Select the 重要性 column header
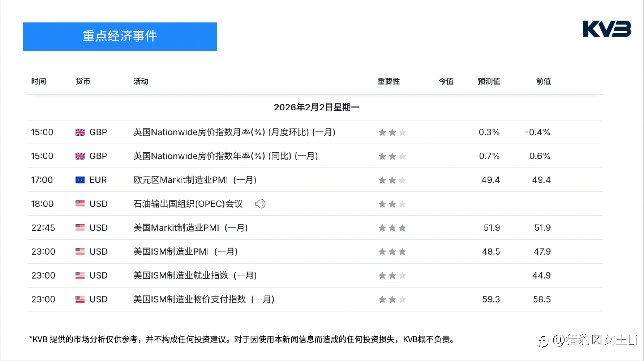644x361 pixels. (x=388, y=81)
